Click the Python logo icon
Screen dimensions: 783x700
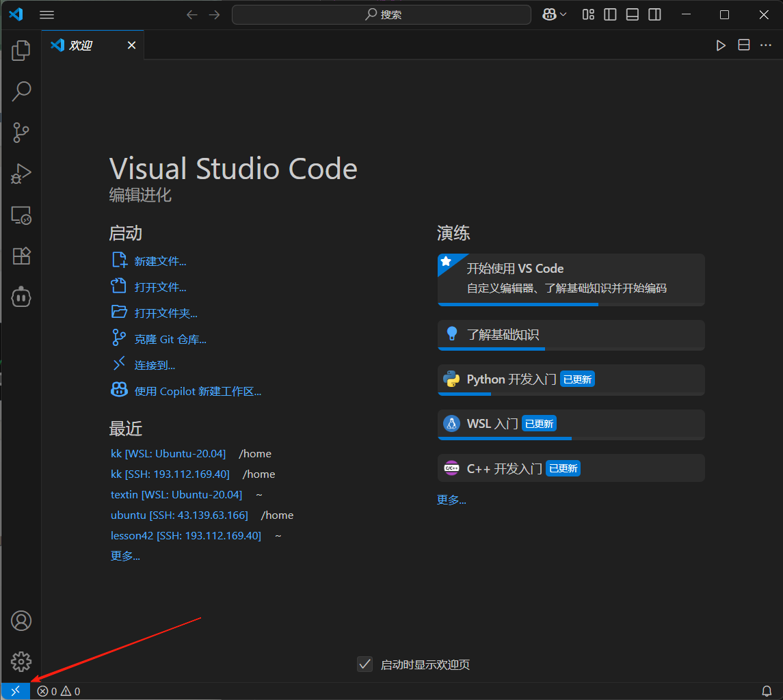(x=451, y=379)
